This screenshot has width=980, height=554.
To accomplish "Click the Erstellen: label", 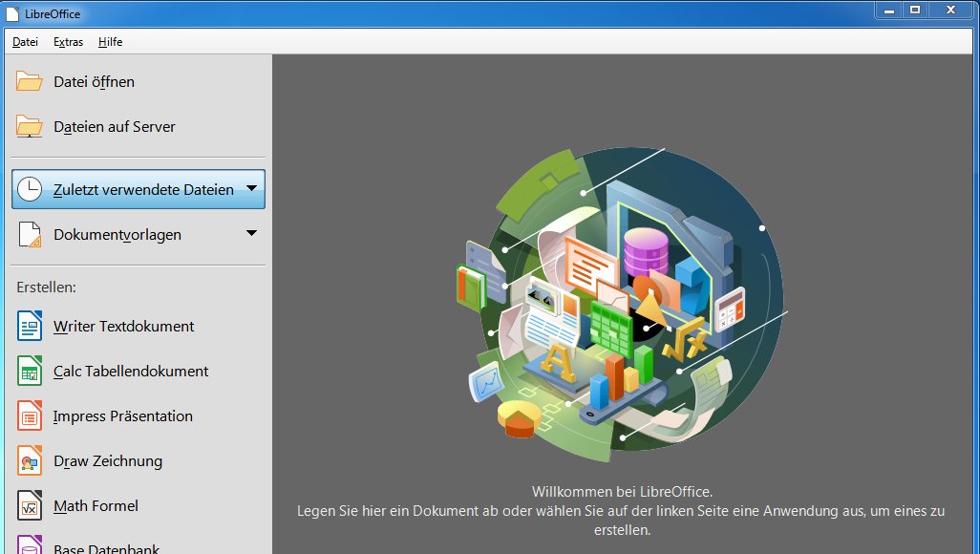I will [x=46, y=288].
